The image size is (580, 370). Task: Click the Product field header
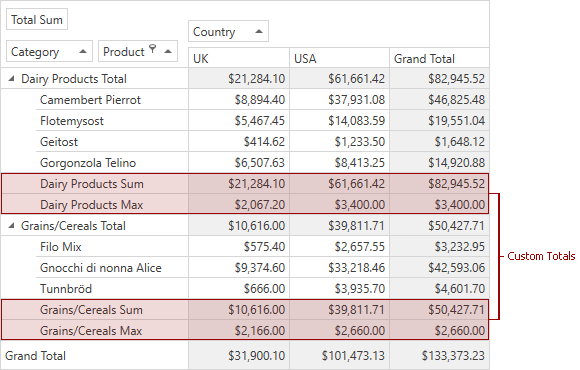point(138,51)
